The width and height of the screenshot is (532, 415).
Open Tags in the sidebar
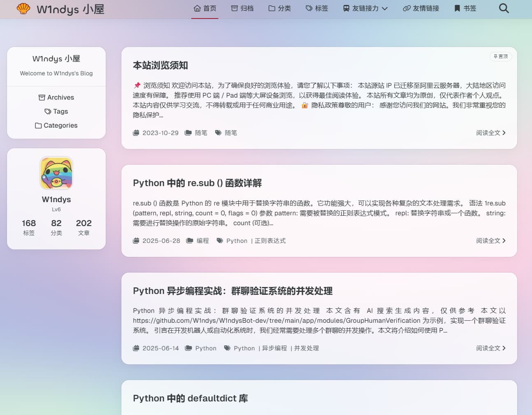click(56, 112)
